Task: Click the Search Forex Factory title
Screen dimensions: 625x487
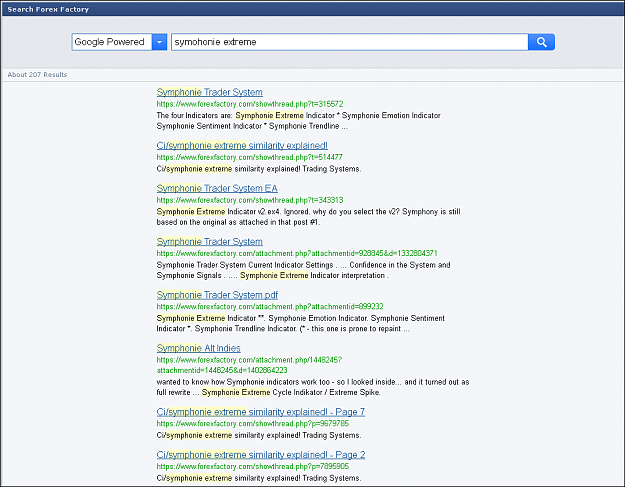Action: (48, 9)
